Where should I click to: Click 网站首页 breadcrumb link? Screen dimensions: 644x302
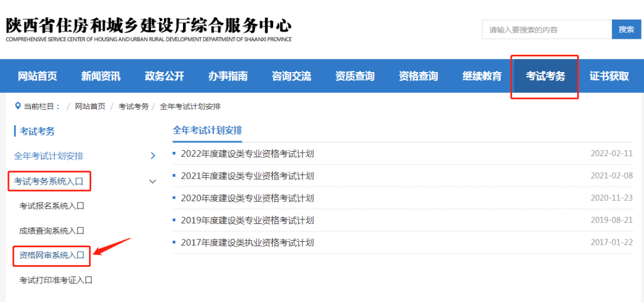(x=90, y=107)
